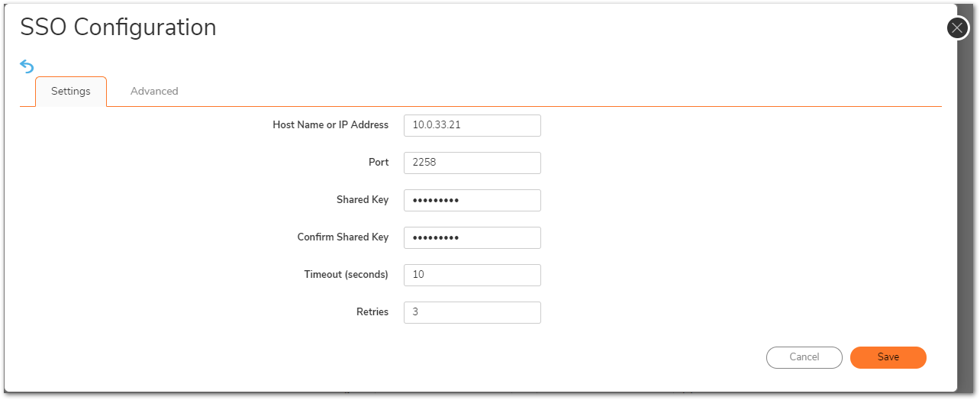Screen dimensions: 980x400
Task: Click the 'Timeout (seconds)' label
Action: [x=346, y=275]
